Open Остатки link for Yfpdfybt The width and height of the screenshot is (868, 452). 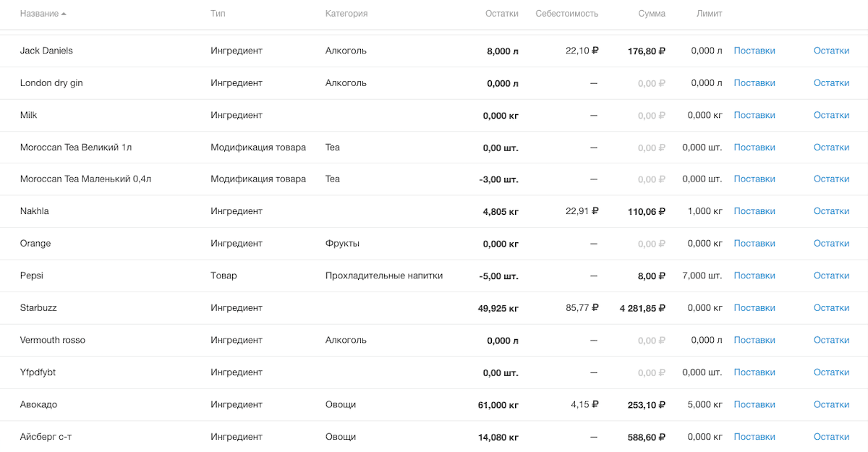pyautogui.click(x=831, y=372)
